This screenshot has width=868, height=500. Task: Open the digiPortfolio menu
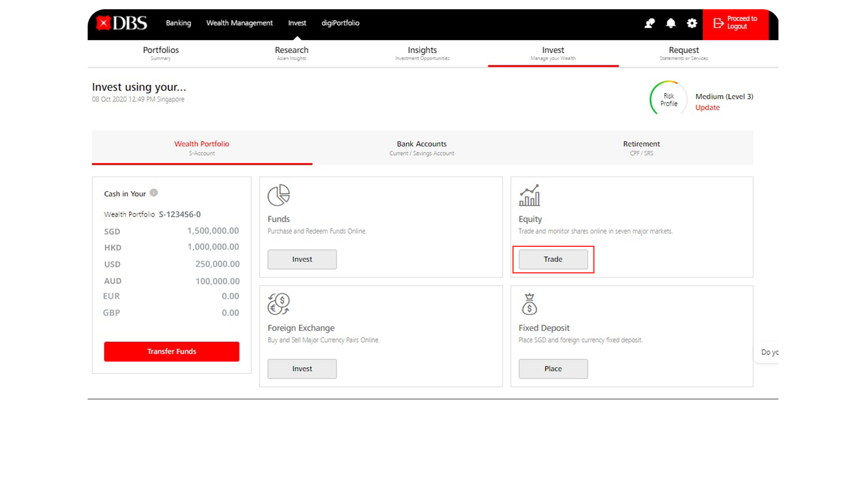click(x=340, y=23)
